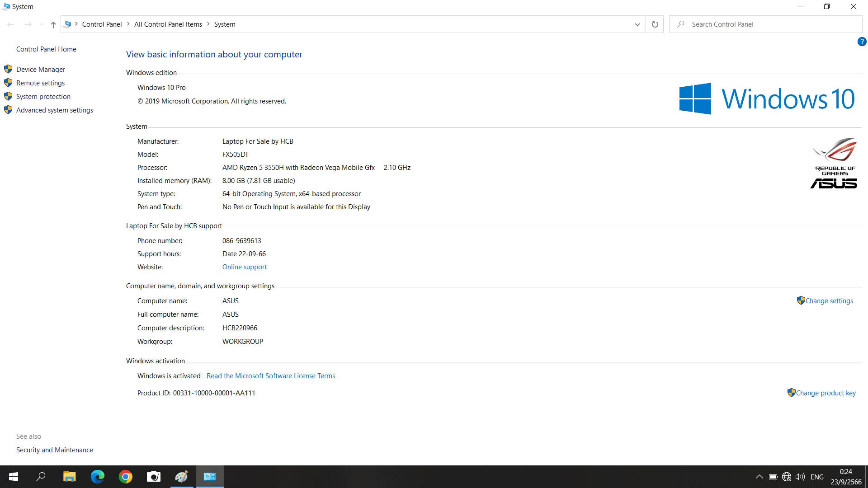868x488 pixels.
Task: Select installed memory 8.00 GB value
Action: pos(259,180)
